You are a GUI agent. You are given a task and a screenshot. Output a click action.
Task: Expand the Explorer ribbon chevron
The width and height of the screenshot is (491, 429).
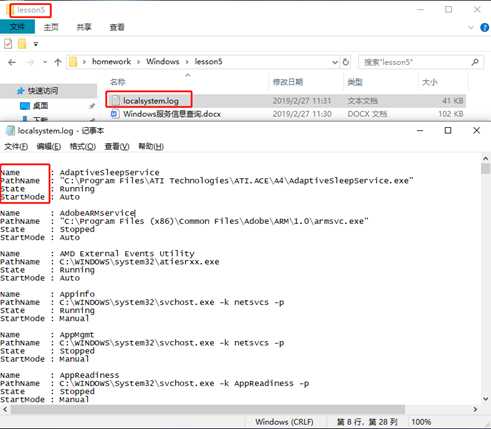click(x=471, y=27)
